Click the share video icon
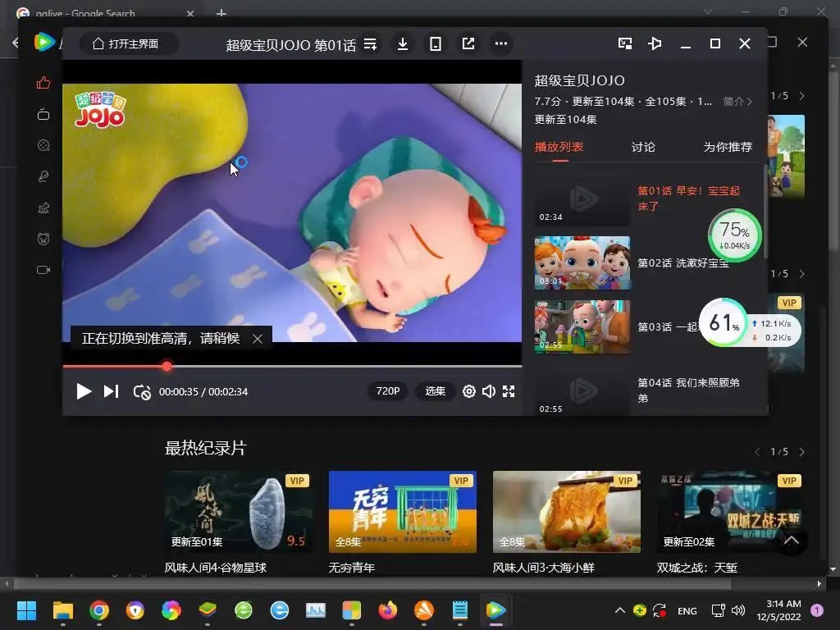Image resolution: width=840 pixels, height=630 pixels. coord(468,44)
